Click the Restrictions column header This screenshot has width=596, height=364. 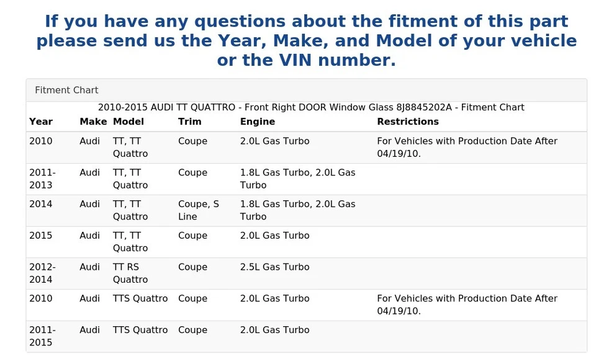click(x=408, y=122)
